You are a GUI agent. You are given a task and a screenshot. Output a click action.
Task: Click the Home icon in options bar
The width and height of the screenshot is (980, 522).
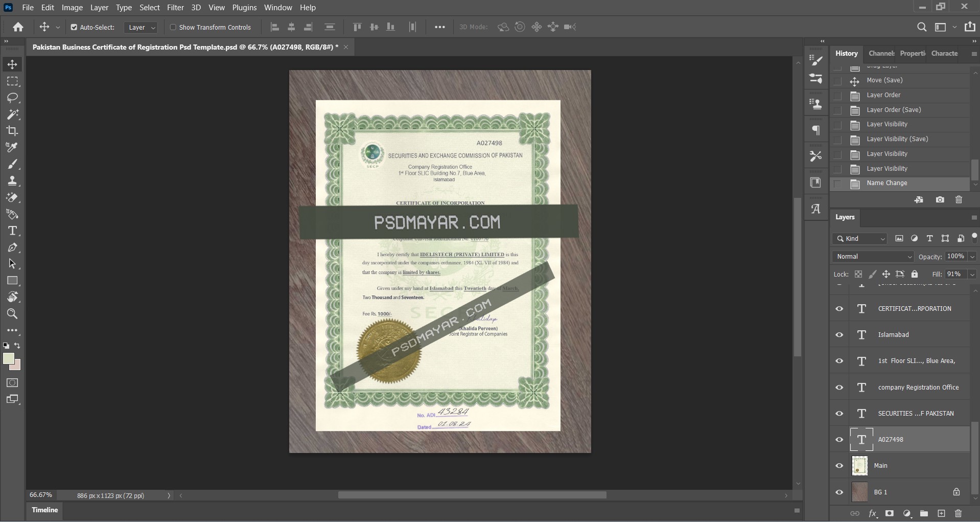click(18, 27)
